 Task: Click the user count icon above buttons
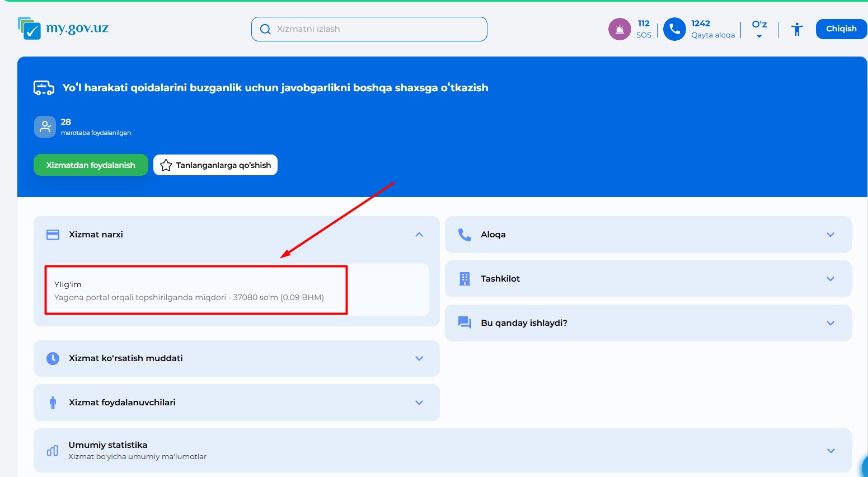[45, 127]
